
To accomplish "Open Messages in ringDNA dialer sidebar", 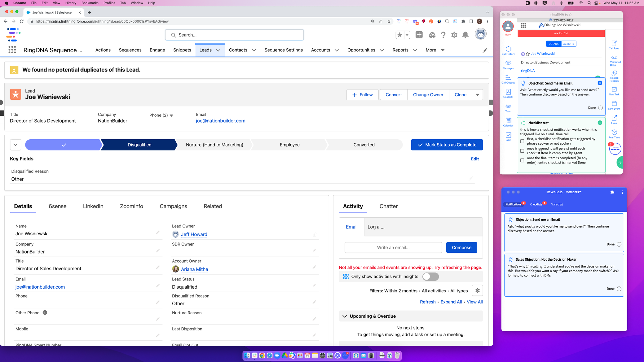I will (508, 65).
